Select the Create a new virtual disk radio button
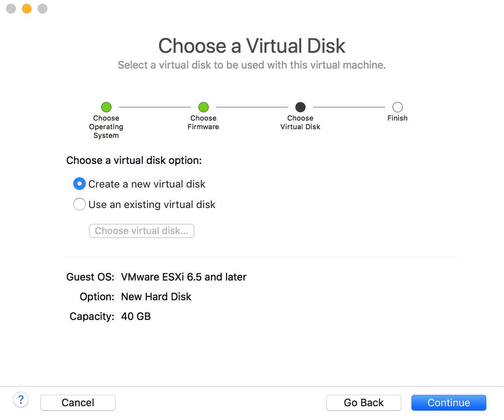Screen dimensions: 504x420 [x=80, y=184]
